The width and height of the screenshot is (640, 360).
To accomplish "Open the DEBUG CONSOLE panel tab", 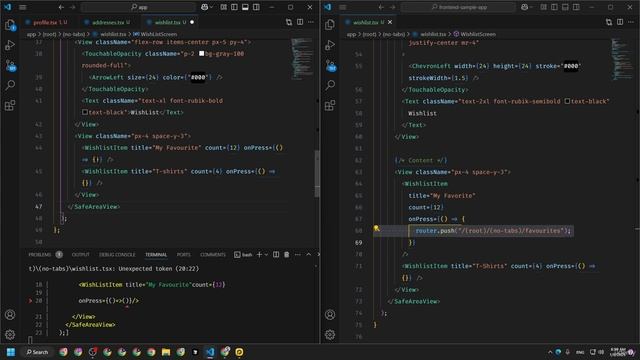I will point(117,254).
